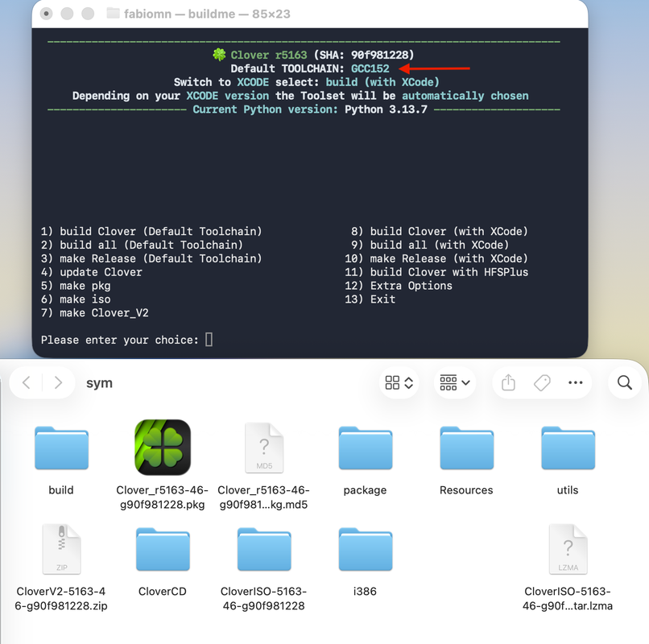Click '8) build Clover (with XCode)' line
Screen dimensions: 649x644
click(x=440, y=231)
